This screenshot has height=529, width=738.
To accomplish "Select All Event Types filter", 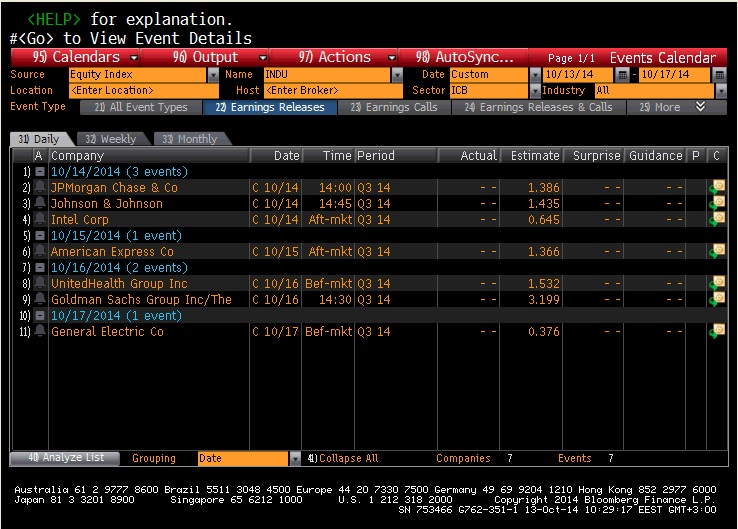I will [141, 107].
